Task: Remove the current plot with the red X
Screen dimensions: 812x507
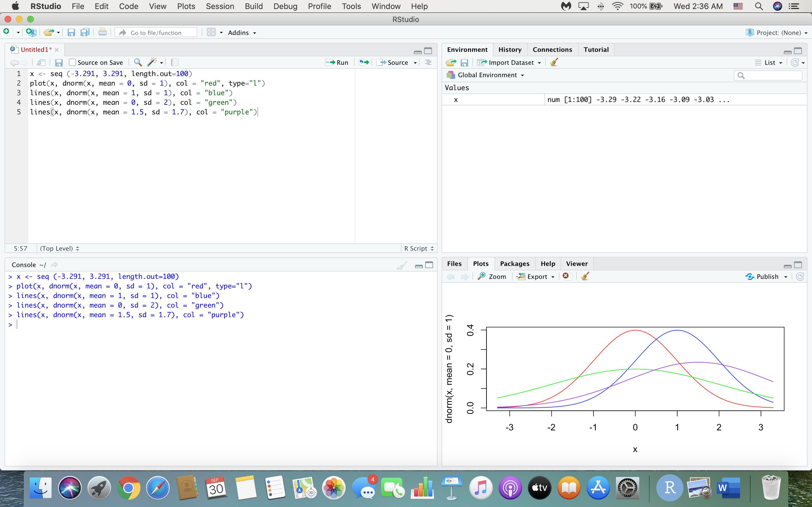Action: click(566, 276)
